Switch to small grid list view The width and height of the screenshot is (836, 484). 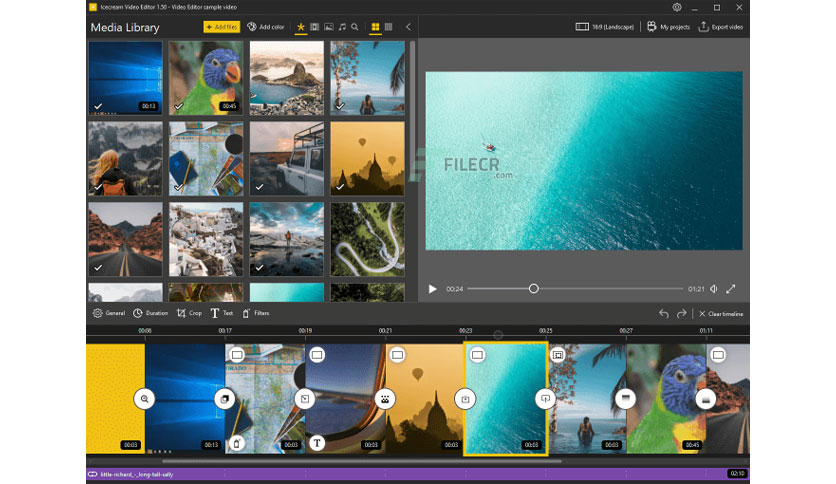389,27
